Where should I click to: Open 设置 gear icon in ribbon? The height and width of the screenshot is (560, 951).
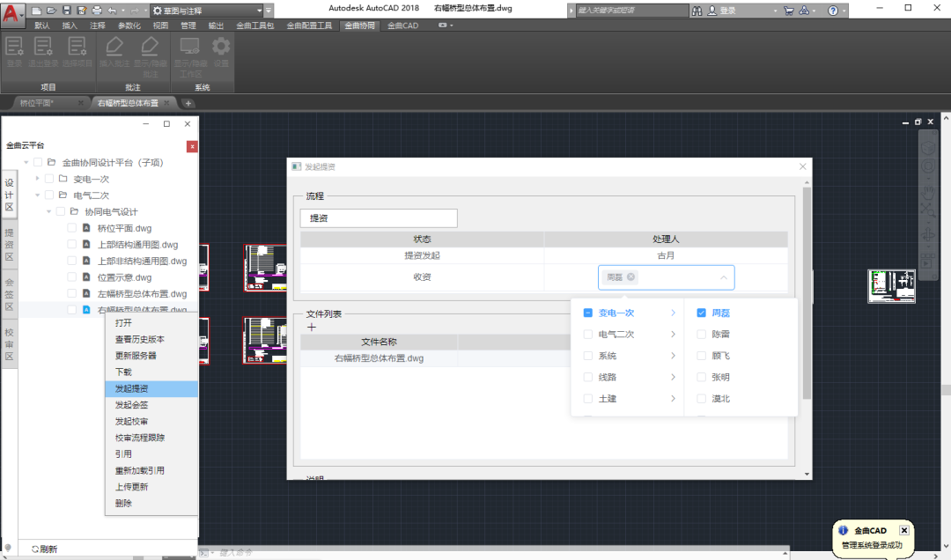click(x=220, y=51)
